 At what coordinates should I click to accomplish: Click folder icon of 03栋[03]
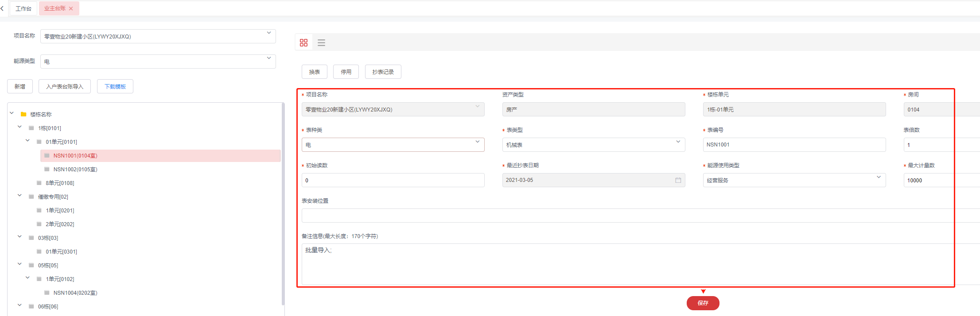[x=31, y=238]
